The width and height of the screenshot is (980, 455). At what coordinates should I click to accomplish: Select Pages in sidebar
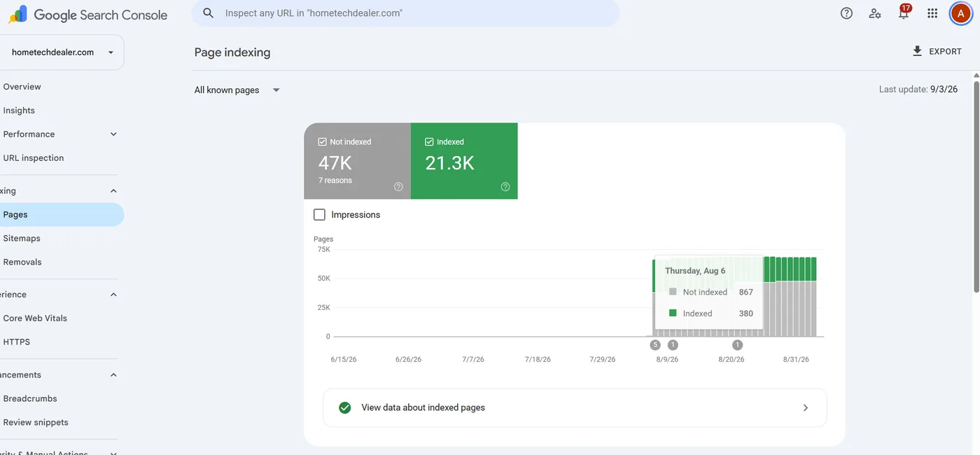pyautogui.click(x=62, y=215)
